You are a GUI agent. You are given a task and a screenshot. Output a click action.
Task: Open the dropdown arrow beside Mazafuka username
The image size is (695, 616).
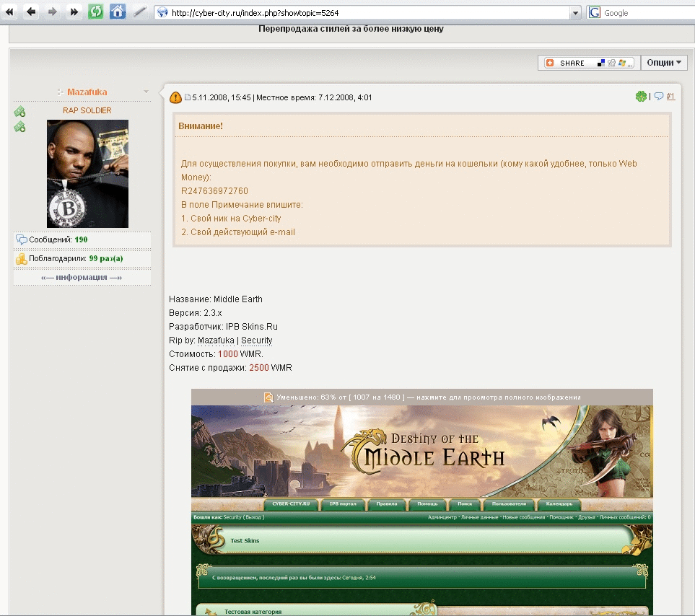[147, 92]
